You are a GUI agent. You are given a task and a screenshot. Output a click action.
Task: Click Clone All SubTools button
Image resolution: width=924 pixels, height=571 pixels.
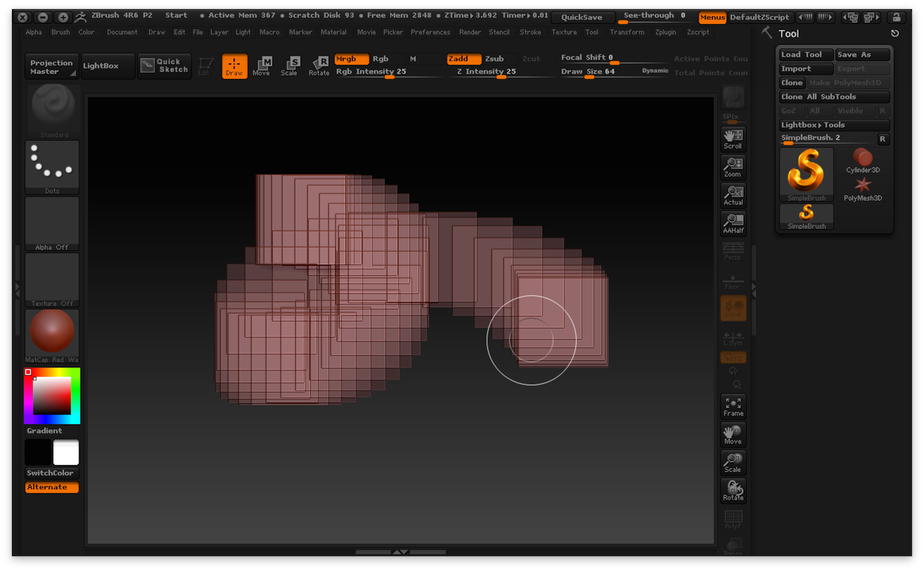[x=834, y=97]
